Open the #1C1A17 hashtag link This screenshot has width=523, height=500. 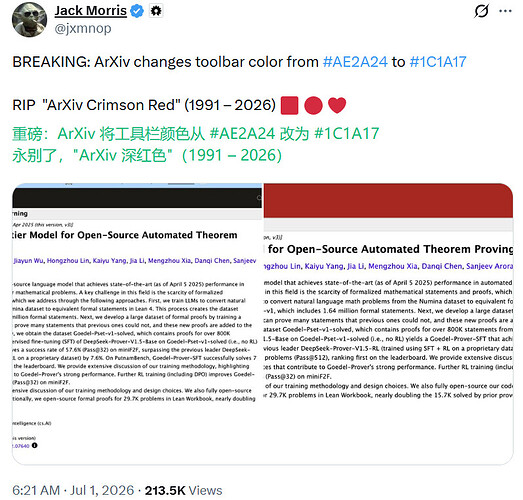pos(438,62)
